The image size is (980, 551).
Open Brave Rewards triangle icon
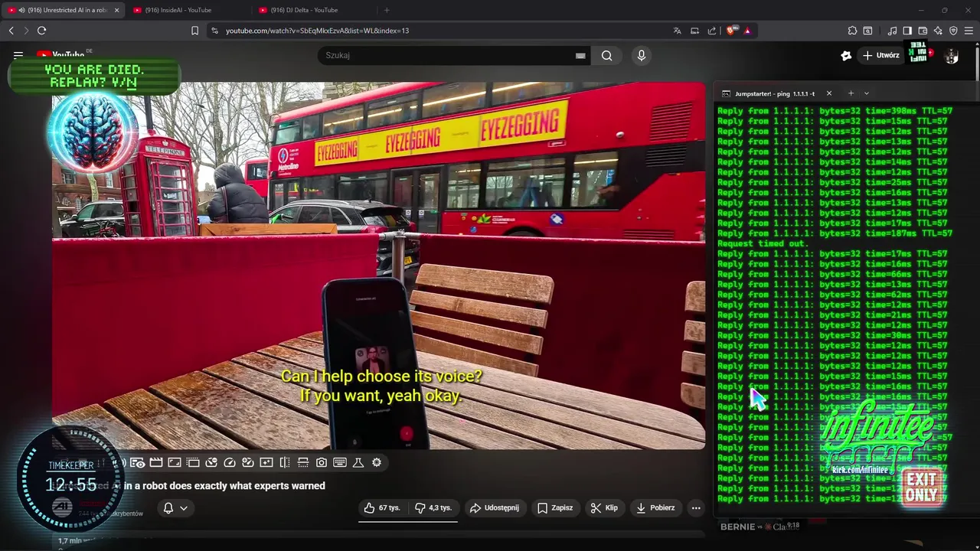747,31
